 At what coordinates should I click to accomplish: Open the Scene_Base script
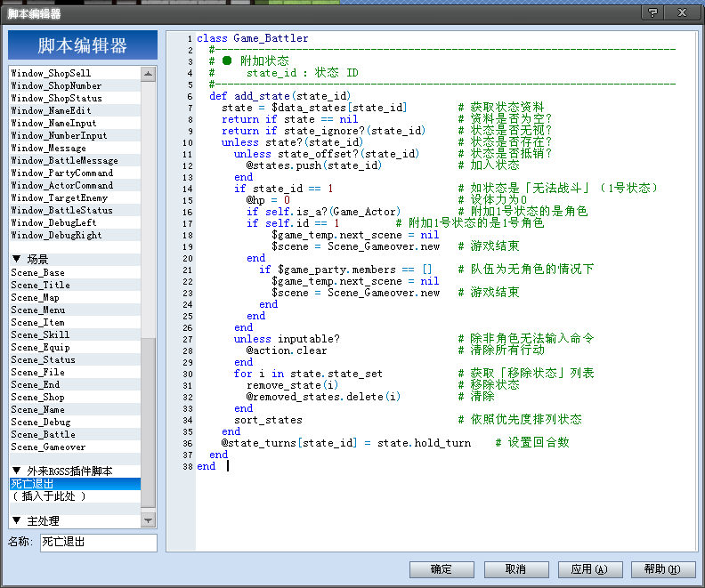pos(75,273)
